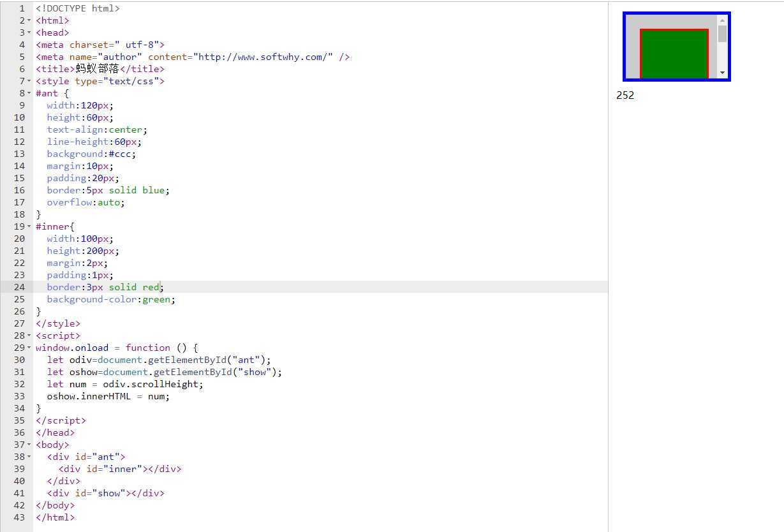This screenshot has width=784, height=532.
Task: Click the preview box scrollbar thumb
Action: point(722,34)
